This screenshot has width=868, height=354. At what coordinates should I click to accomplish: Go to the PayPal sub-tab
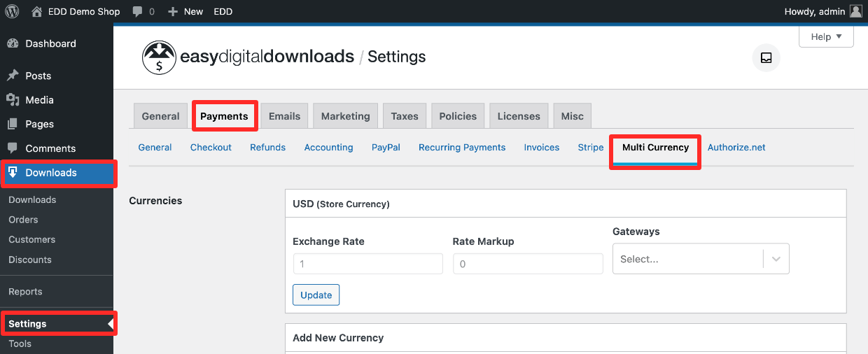tap(386, 148)
